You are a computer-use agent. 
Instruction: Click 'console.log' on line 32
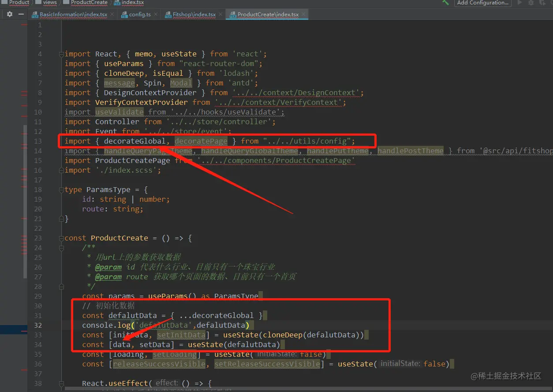106,325
